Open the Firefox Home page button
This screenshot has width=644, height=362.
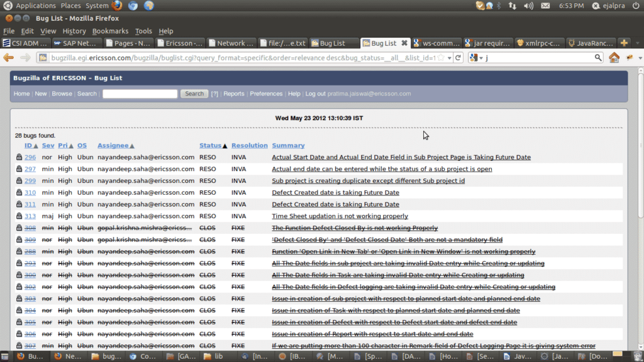pos(614,58)
